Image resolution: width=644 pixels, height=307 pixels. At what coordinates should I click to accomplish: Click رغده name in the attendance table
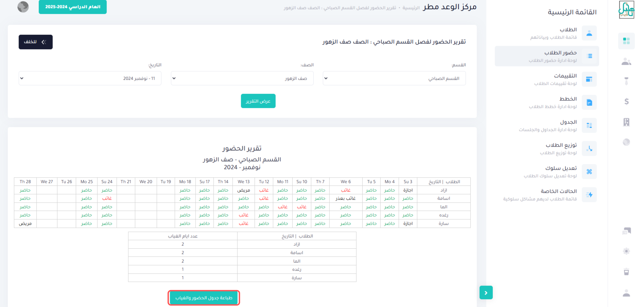coord(444,215)
